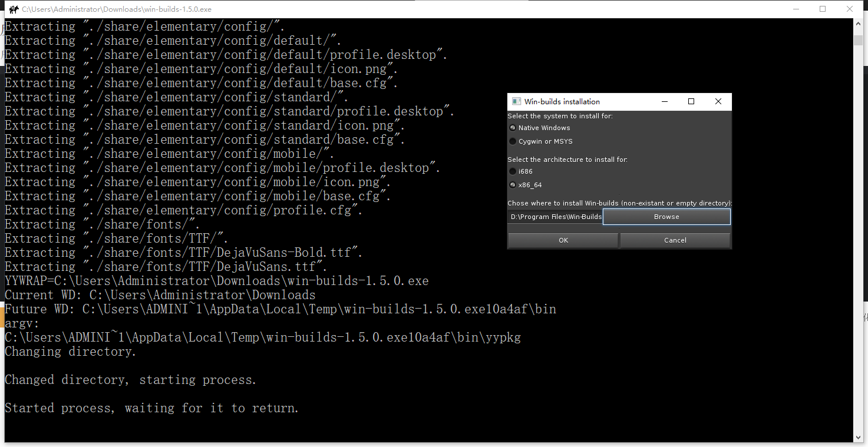Click the console vertical scrollbar thumb

pyautogui.click(x=859, y=40)
